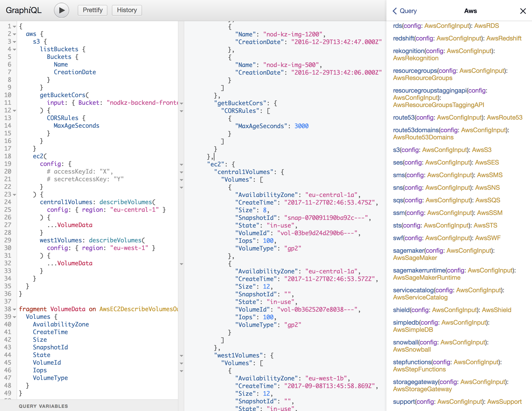Open the AwsResourceGroupsTaggingAPI type
The image size is (532, 411).
[439, 105]
